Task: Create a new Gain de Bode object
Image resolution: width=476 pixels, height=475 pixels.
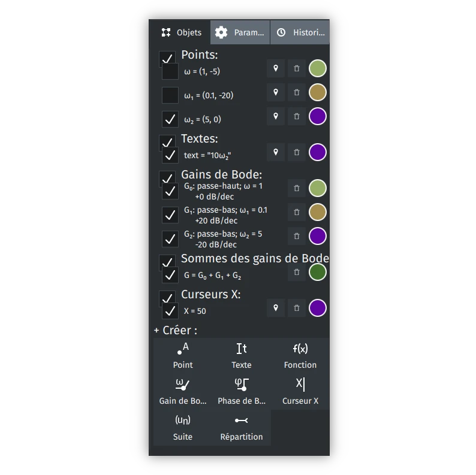Action: [x=183, y=392]
